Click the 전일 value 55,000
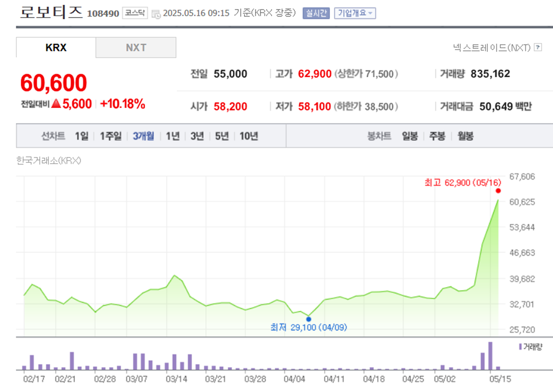Screen dimensions: 553x392 click(x=231, y=74)
